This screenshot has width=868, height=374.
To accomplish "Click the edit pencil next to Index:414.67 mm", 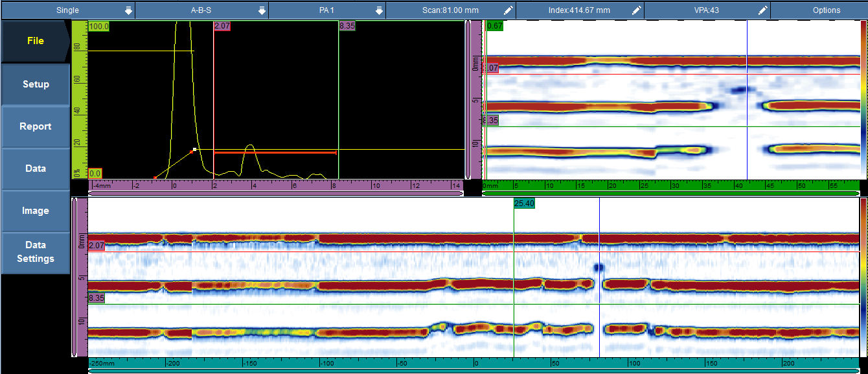I will click(x=637, y=10).
